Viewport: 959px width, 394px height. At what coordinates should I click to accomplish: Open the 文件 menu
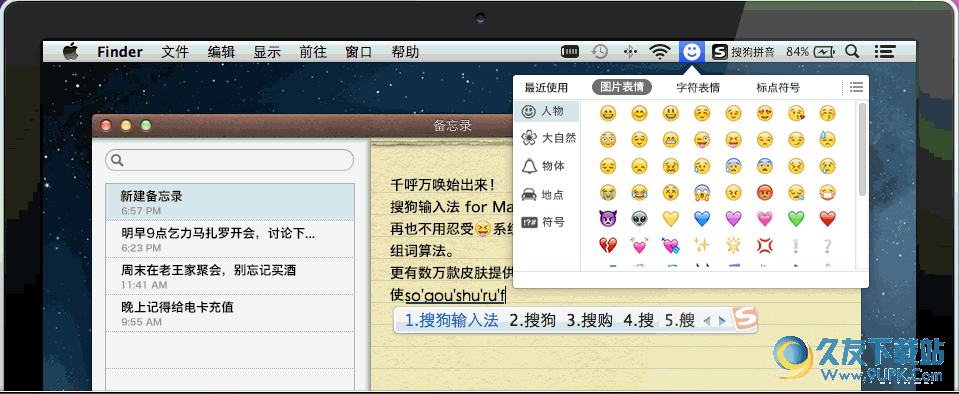click(175, 52)
